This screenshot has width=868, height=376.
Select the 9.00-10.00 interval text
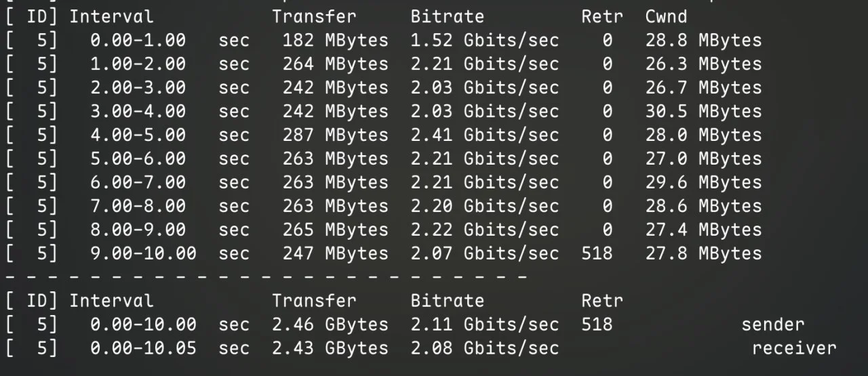tap(143, 254)
